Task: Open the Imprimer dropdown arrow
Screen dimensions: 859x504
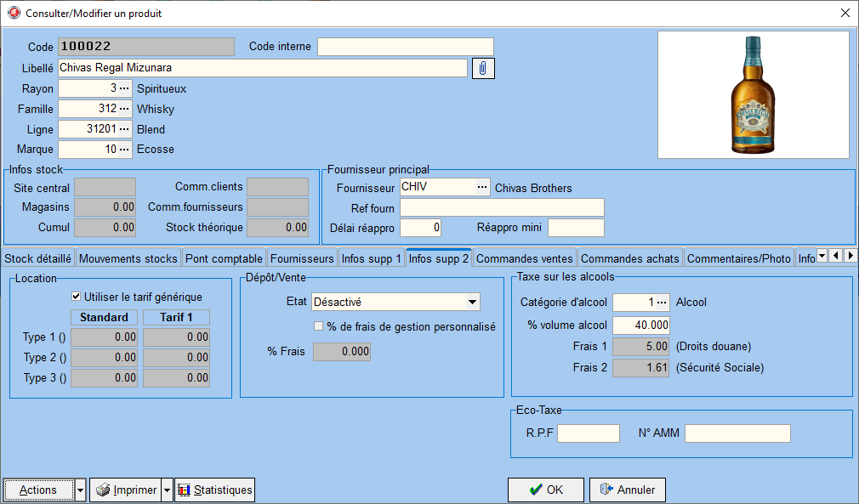Action: click(x=167, y=490)
